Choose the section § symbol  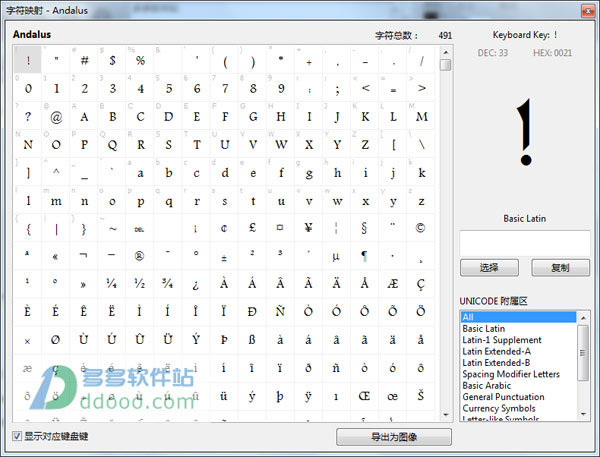[364, 228]
